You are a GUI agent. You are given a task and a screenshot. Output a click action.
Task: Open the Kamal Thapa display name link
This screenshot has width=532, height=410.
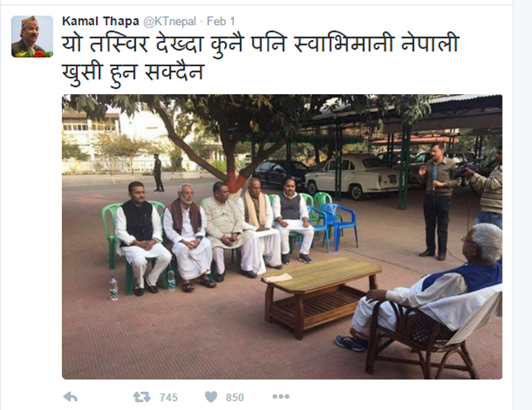tap(101, 21)
